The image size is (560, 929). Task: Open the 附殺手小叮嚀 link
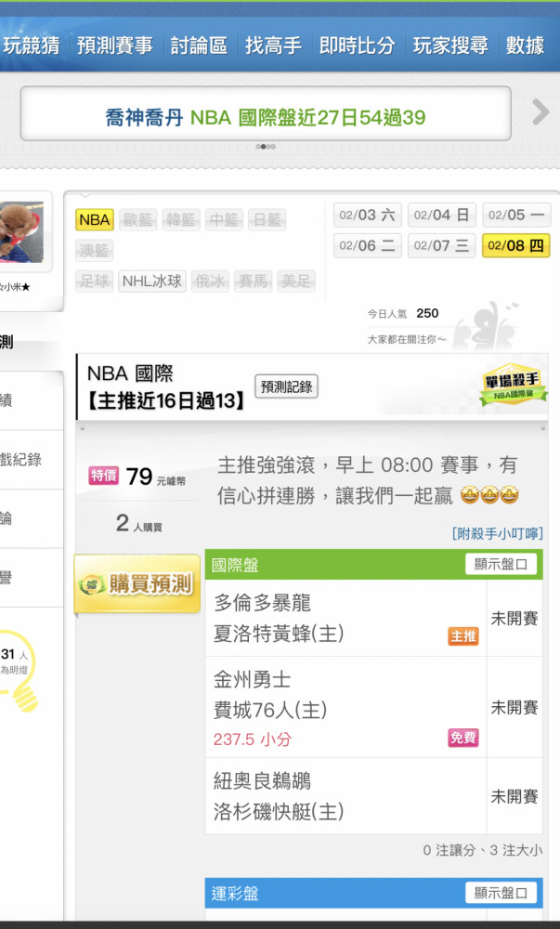(x=497, y=533)
